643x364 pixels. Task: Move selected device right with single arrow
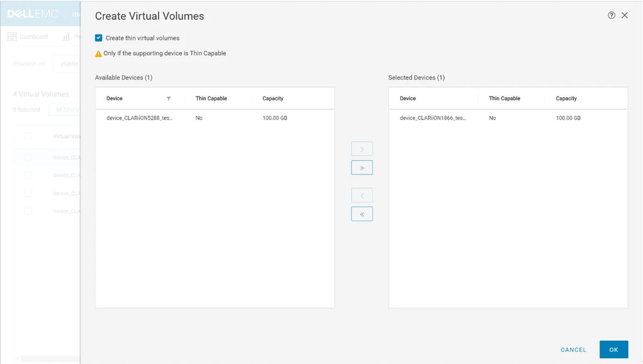tap(362, 149)
